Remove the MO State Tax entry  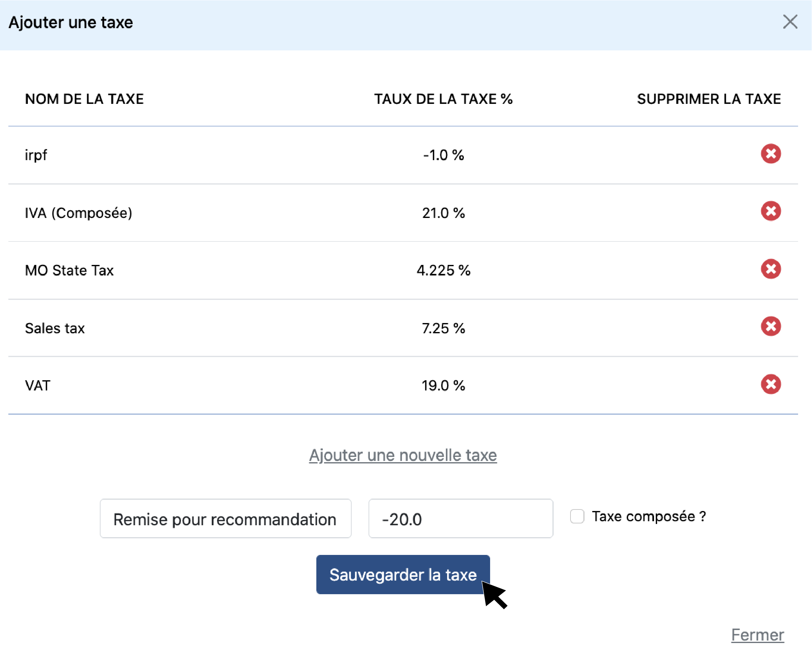pyautogui.click(x=771, y=269)
